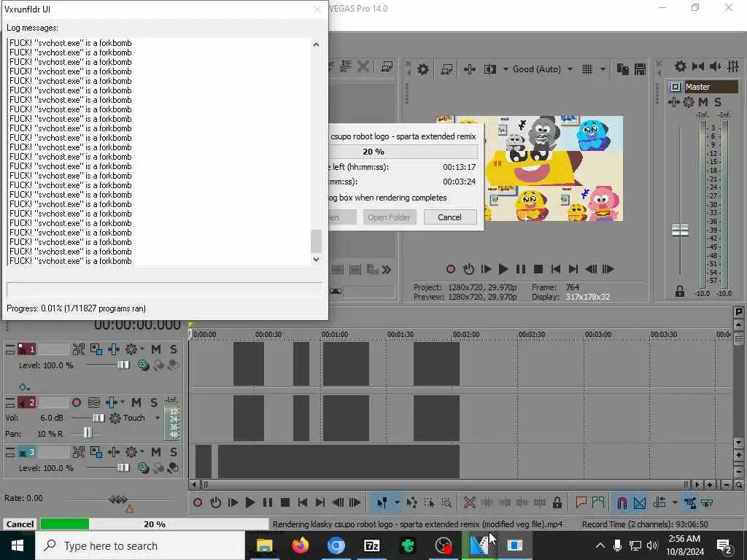Save preview snapshot to file
This screenshot has height=560, width=747.
click(x=640, y=69)
